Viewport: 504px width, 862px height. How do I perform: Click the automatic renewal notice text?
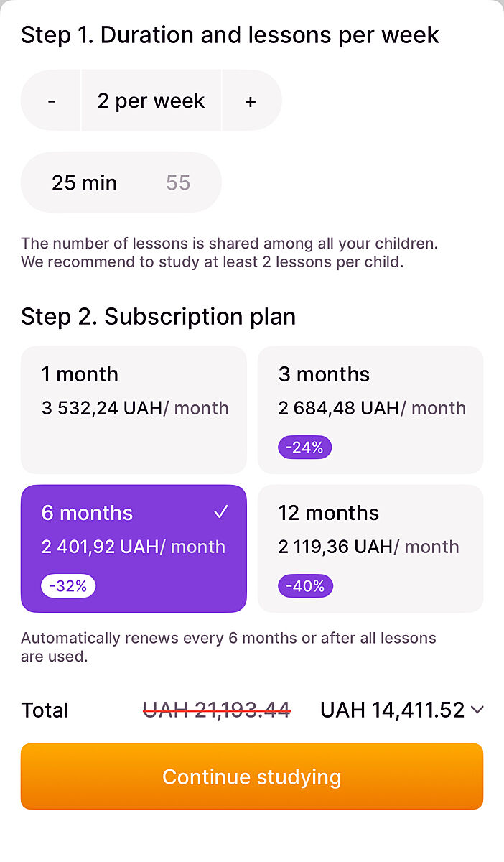228,646
